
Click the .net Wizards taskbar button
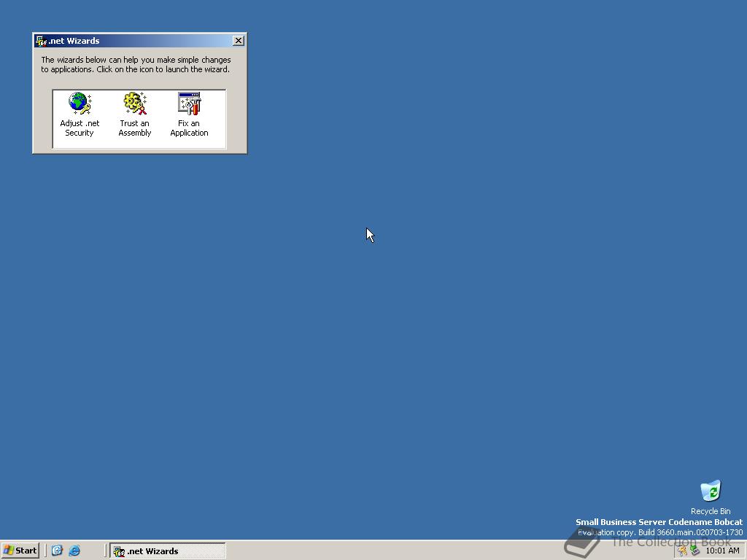coord(168,551)
